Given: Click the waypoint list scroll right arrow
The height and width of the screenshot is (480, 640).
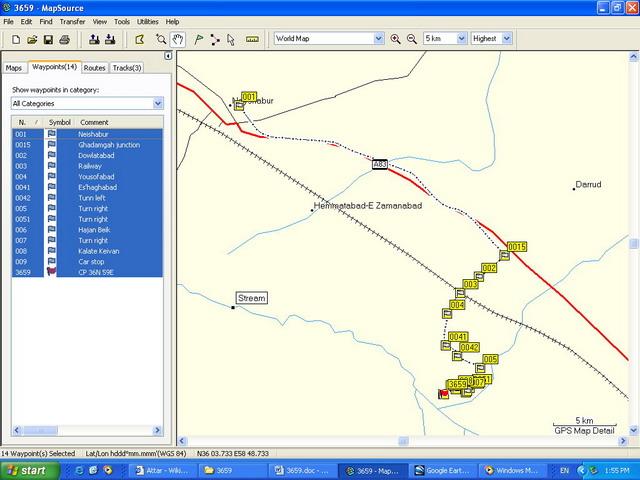Looking at the screenshot, I should (158, 430).
